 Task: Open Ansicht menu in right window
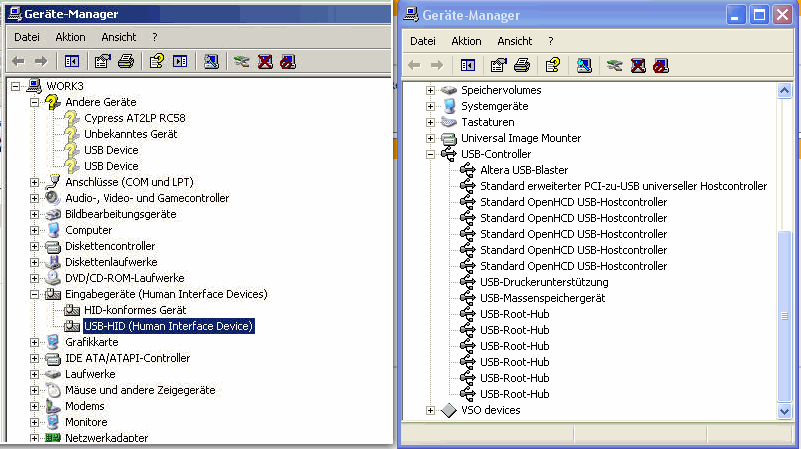pyautogui.click(x=514, y=41)
